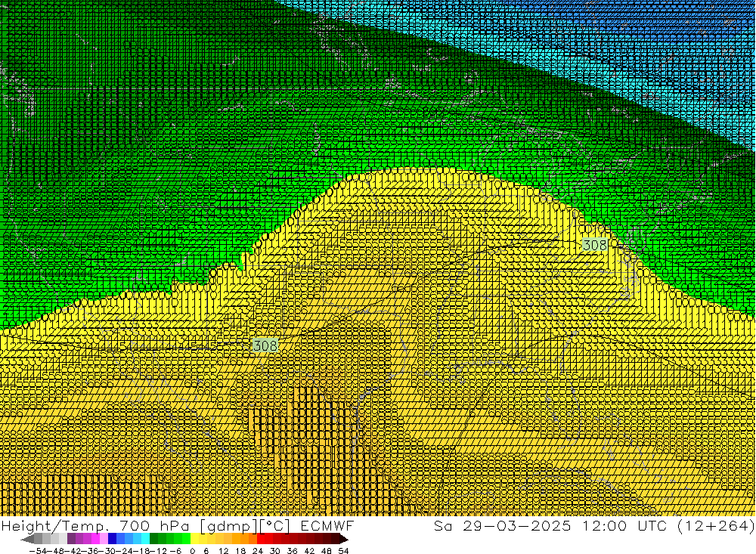Click the '-54' legend tick label
This screenshot has width=756, height=554.
tap(38, 551)
